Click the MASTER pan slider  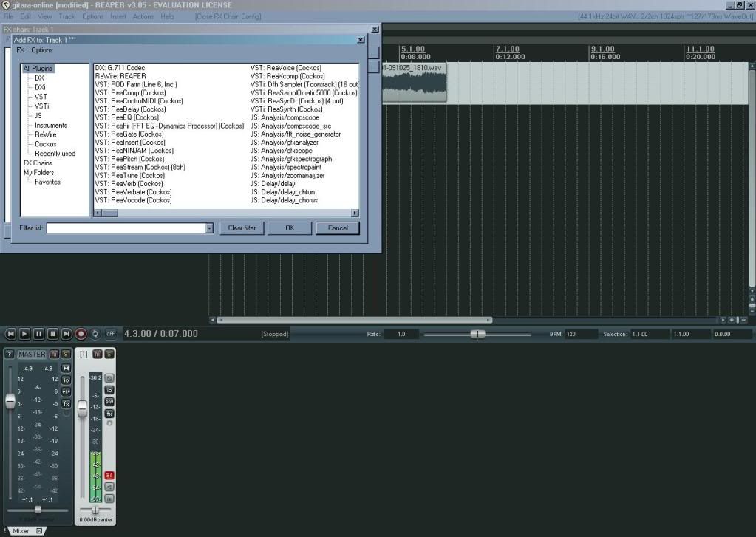click(x=38, y=510)
